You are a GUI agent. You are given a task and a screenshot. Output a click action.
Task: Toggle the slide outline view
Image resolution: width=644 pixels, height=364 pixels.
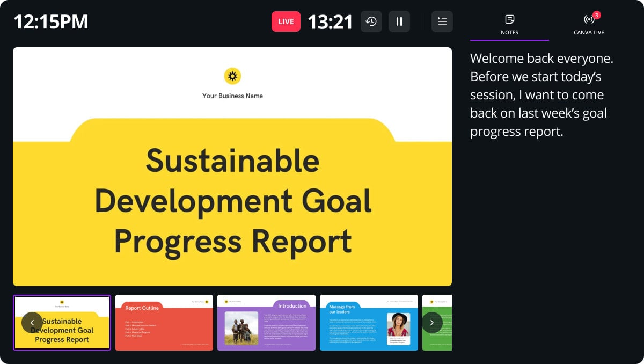442,21
